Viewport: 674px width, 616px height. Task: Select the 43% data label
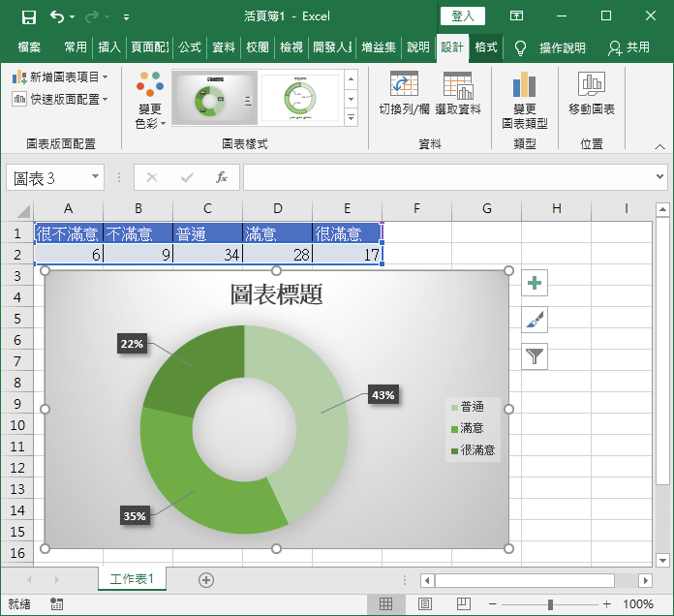coord(383,395)
